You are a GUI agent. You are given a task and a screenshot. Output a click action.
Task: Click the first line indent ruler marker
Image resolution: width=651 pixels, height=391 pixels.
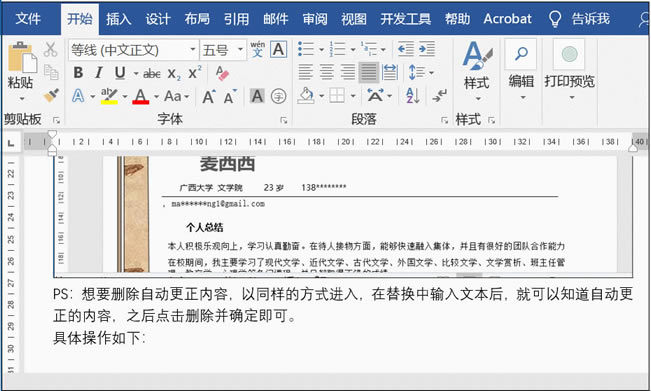[x=52, y=134]
